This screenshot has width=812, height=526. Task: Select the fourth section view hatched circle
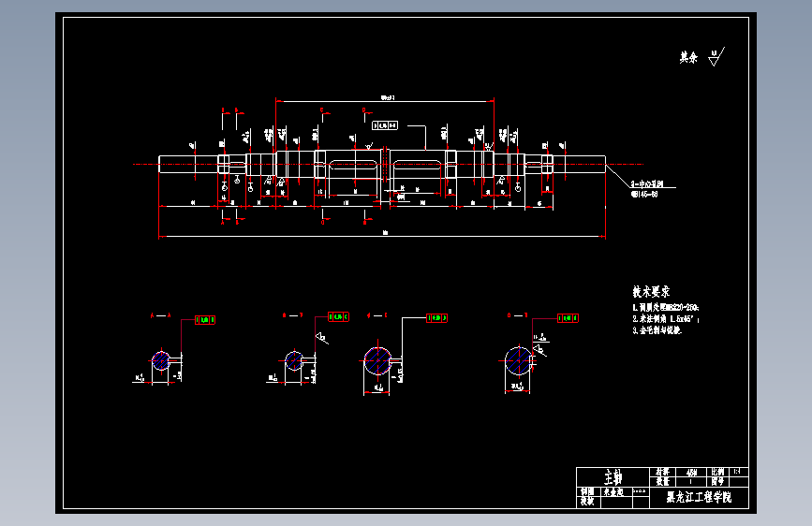click(518, 361)
